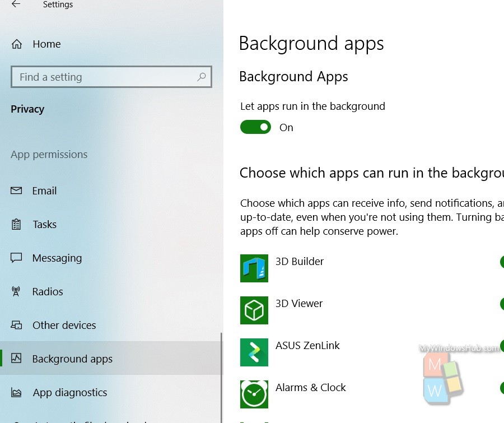Click the Settings window title
This screenshot has width=504, height=423.
[x=58, y=4]
